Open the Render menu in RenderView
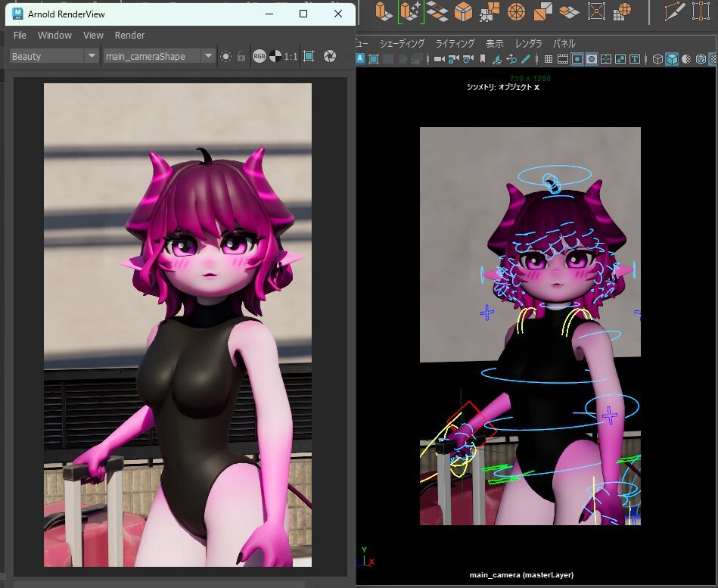This screenshot has height=588, width=718. point(129,35)
